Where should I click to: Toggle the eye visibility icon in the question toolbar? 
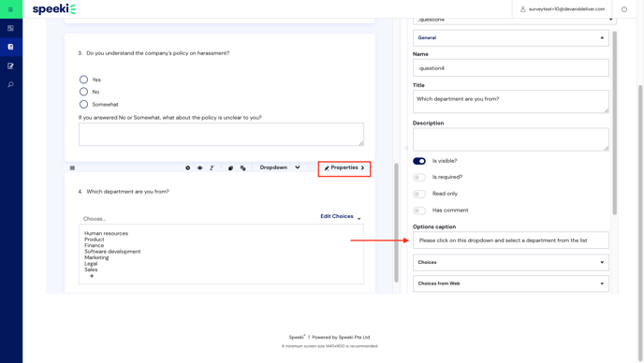pos(200,168)
